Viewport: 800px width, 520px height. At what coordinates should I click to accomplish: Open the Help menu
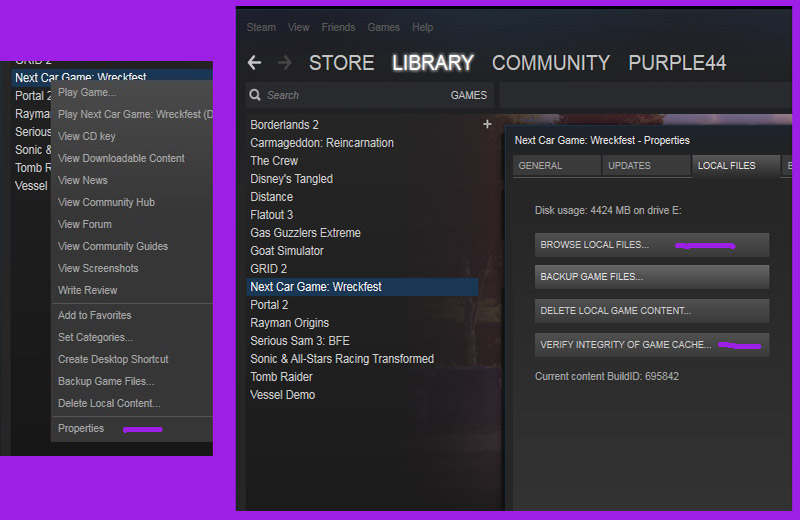coord(422,27)
